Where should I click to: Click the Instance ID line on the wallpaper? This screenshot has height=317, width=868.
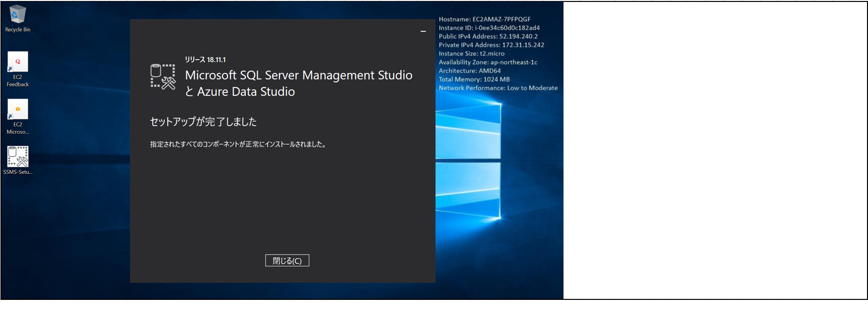click(489, 28)
